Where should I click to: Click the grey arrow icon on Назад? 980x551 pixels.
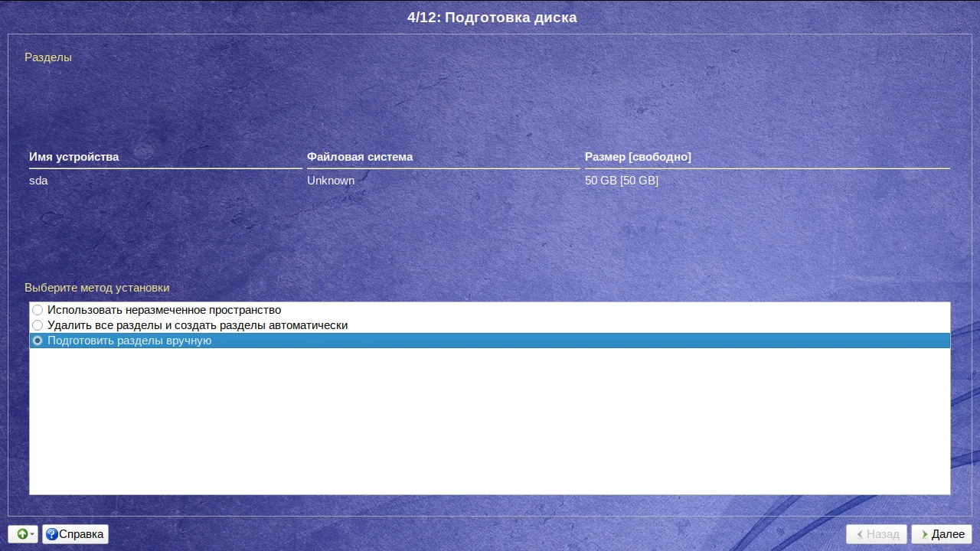pos(860,534)
